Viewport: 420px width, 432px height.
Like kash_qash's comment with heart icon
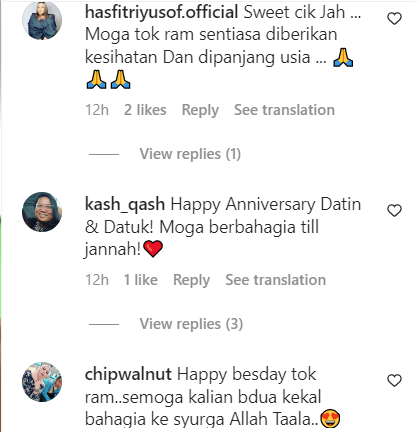(x=394, y=210)
